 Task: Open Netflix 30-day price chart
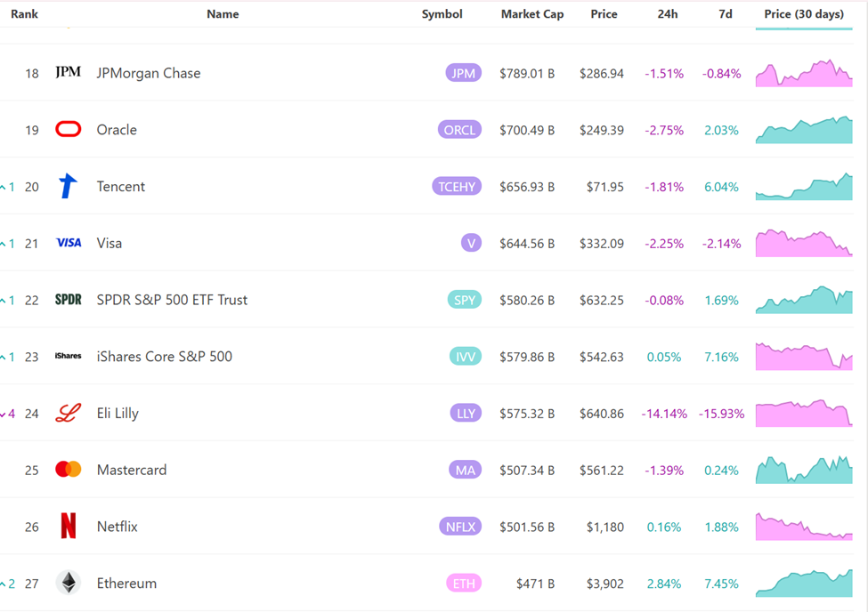point(804,527)
